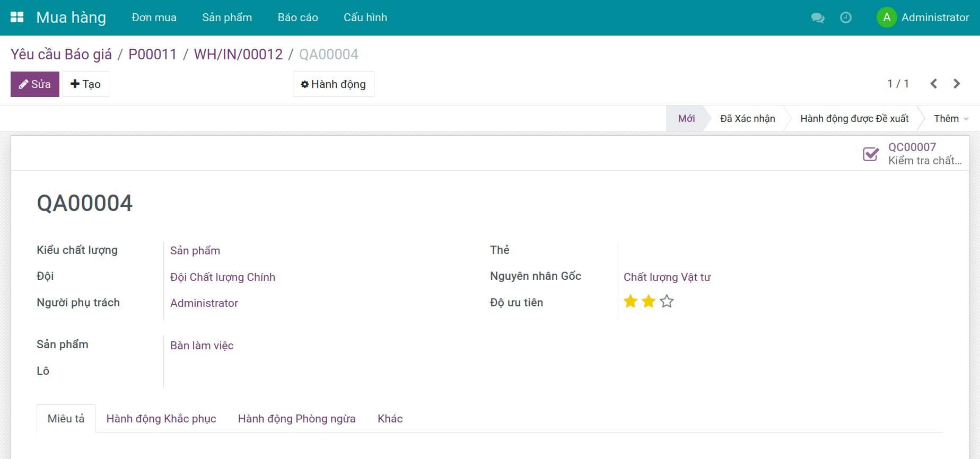The width and height of the screenshot is (980, 459).
Task: Set priority to the first star
Action: pyautogui.click(x=631, y=302)
